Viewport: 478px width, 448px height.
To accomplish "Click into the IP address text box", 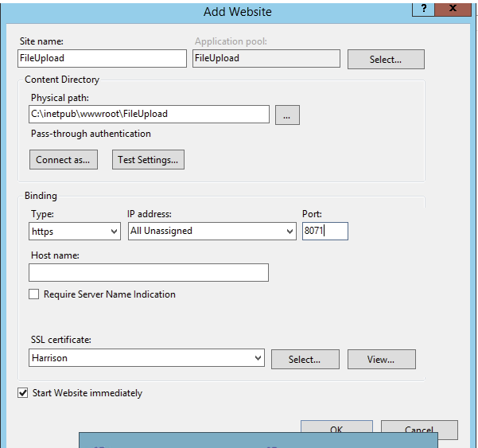I will [x=205, y=231].
